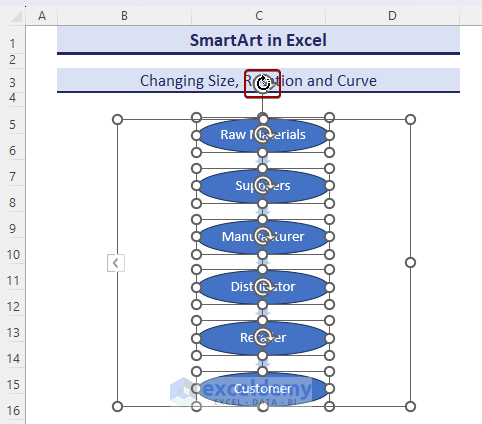Click rotation handle on Suppliers shape
Image resolution: width=482 pixels, height=424 pixels.
point(263,185)
